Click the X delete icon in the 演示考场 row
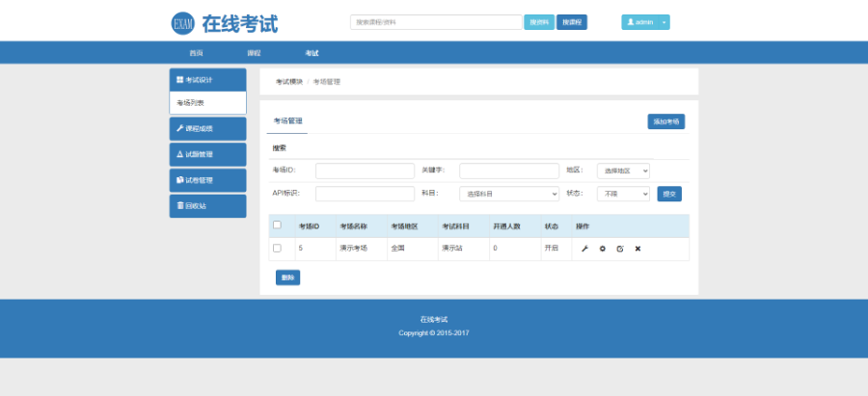The height and width of the screenshot is (396, 868). click(637, 249)
